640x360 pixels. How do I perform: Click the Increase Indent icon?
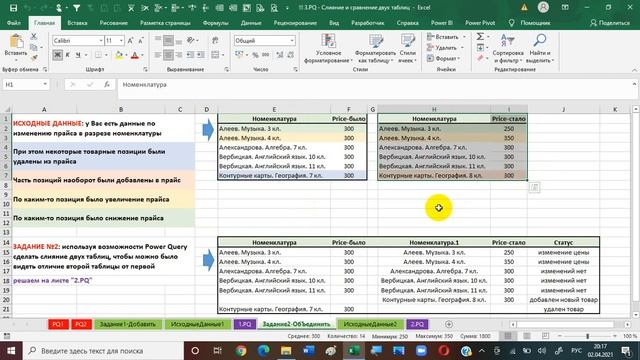point(200,55)
